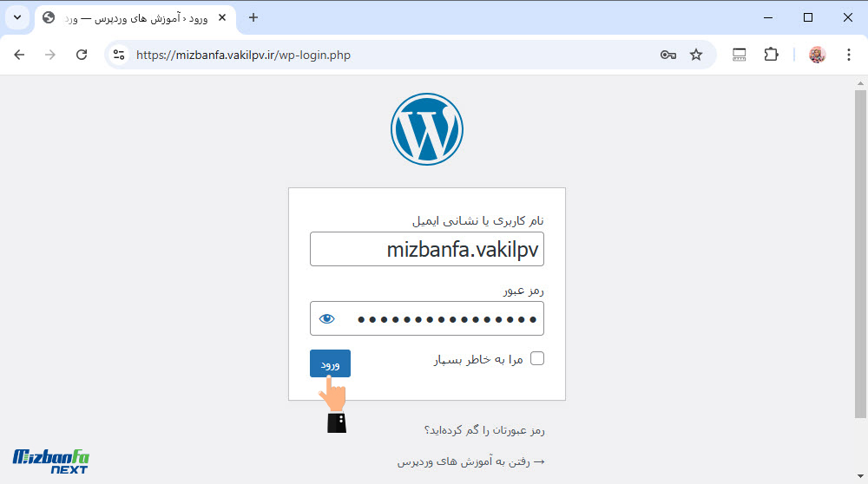868x484 pixels.
Task: Open the media control icon in toolbar
Action: [739, 55]
